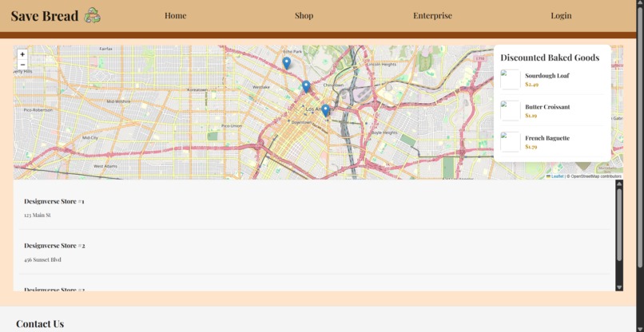Click the store list scrollbar down arrow
This screenshot has height=332, width=644.
[x=619, y=287]
